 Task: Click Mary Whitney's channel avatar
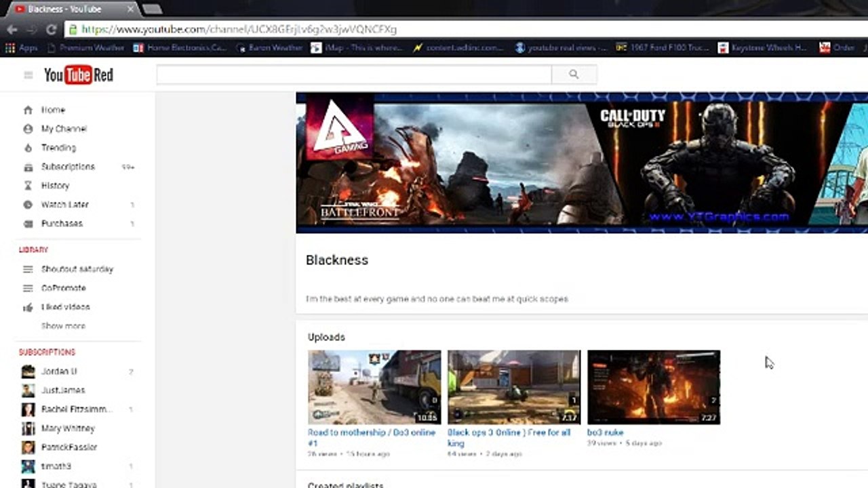[28, 428]
